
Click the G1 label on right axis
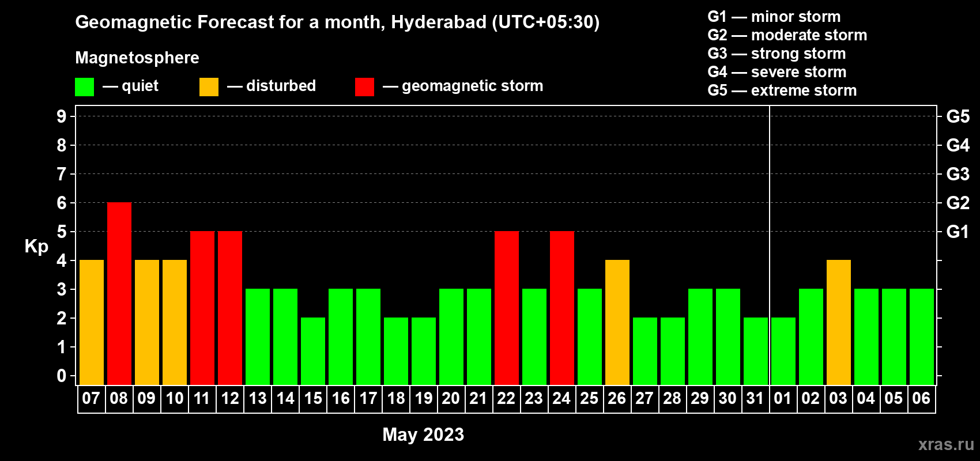click(x=958, y=232)
